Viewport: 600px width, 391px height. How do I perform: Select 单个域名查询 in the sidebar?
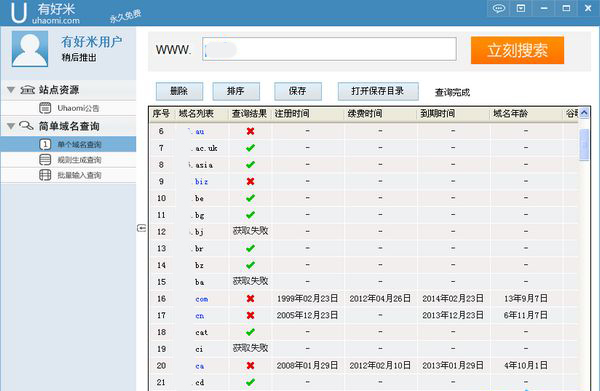[x=68, y=144]
